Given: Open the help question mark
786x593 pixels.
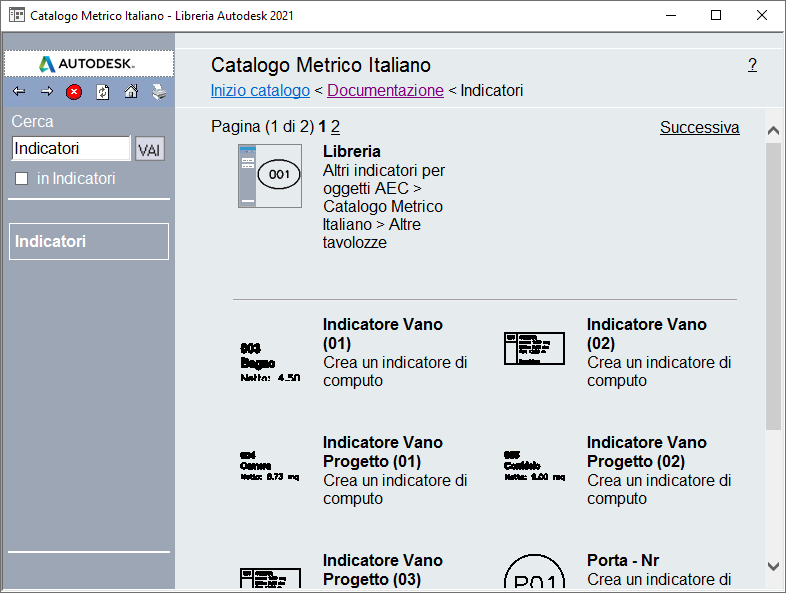Looking at the screenshot, I should pyautogui.click(x=752, y=65).
